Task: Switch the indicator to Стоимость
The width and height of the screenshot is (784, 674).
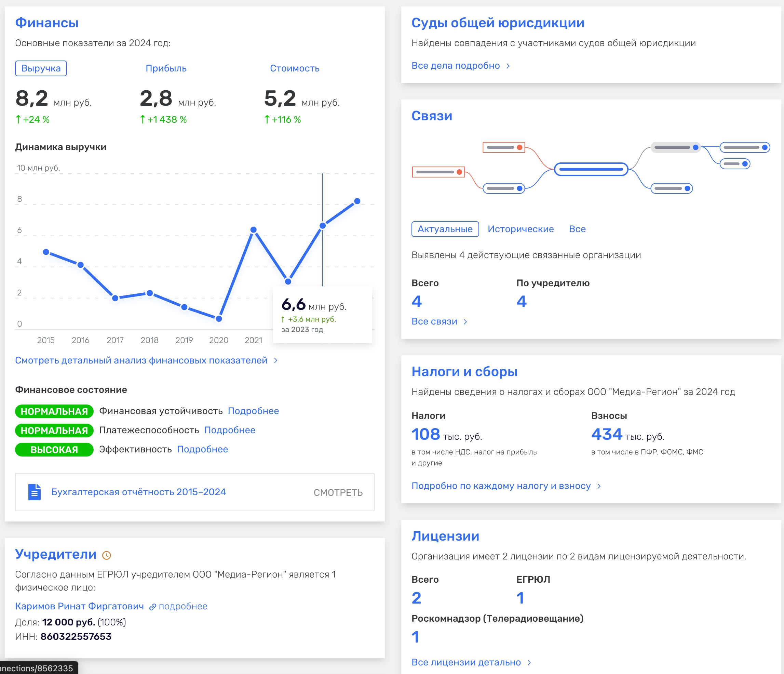Action: [294, 68]
